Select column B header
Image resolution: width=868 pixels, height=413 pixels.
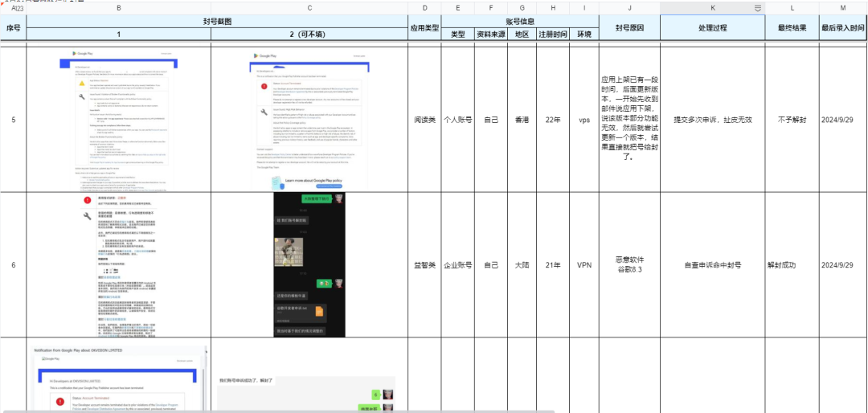click(119, 8)
